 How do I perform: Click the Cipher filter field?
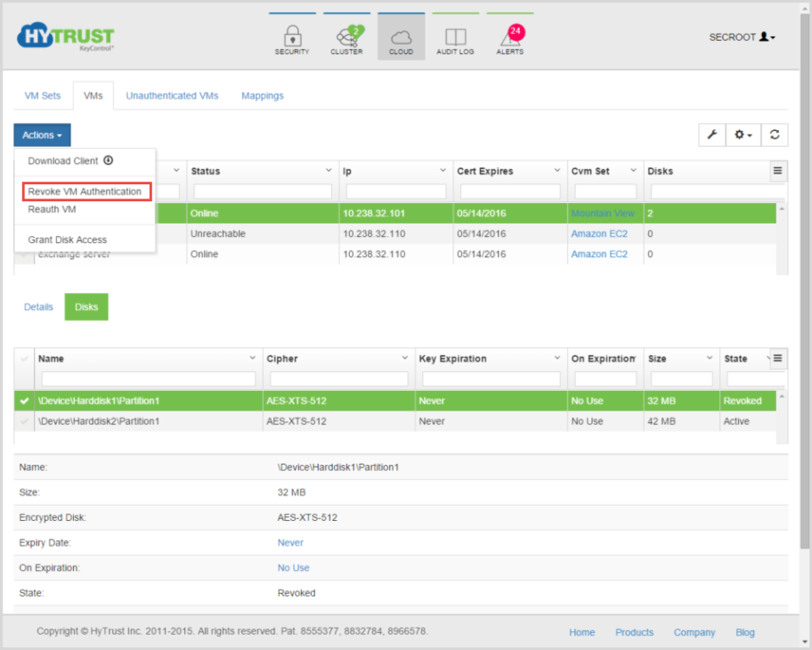[338, 379]
